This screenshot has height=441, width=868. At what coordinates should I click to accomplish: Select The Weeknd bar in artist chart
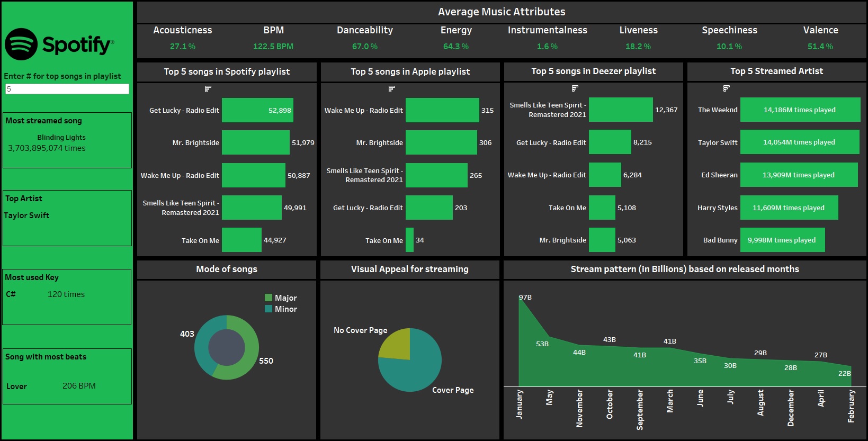coord(800,110)
